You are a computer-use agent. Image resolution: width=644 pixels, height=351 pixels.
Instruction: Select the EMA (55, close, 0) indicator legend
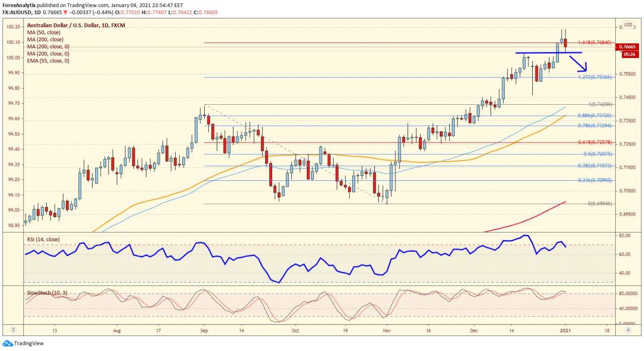pos(48,60)
